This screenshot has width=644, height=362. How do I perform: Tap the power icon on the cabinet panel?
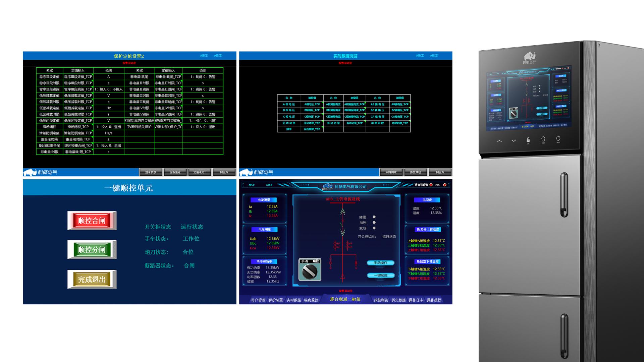coord(558,138)
